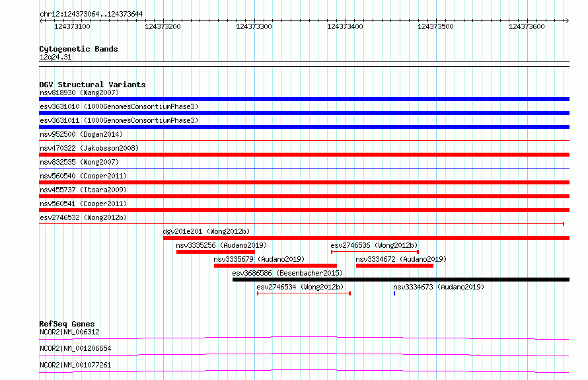Click ruler position 124373300

[254, 26]
